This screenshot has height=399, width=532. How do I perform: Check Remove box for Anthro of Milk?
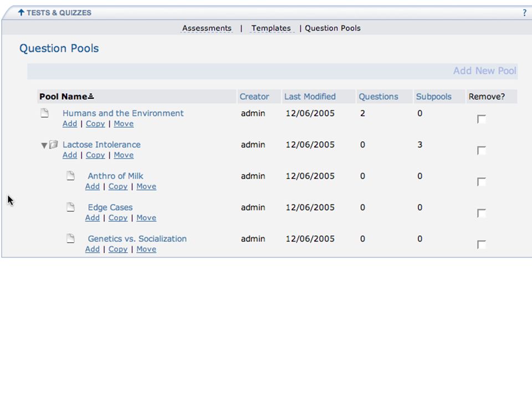[481, 182]
